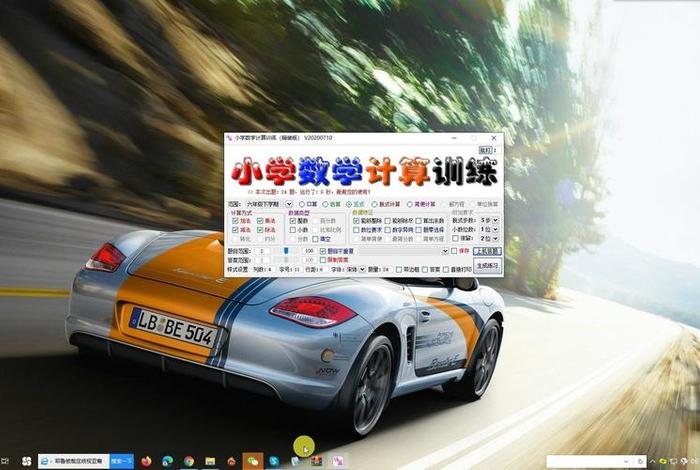Click the white clover-shaped taskbar icon
Image resolution: width=700 pixels, height=470 pixels.
pos(27,461)
